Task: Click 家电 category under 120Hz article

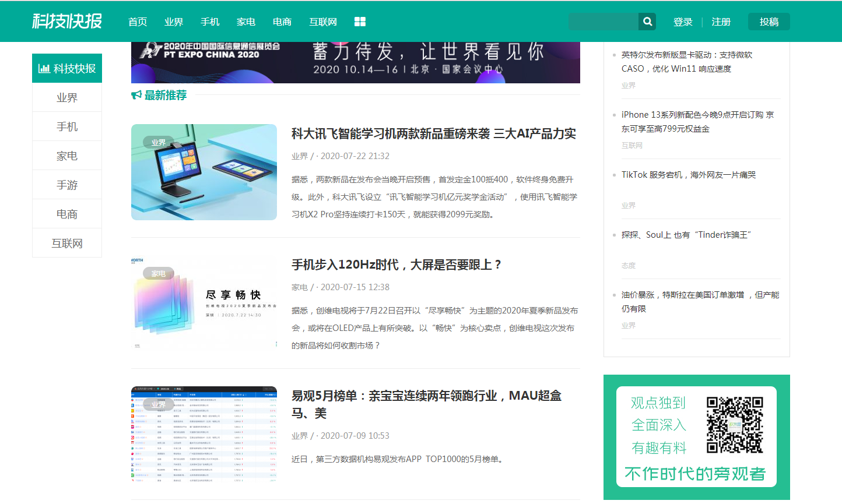Action: 300,287
